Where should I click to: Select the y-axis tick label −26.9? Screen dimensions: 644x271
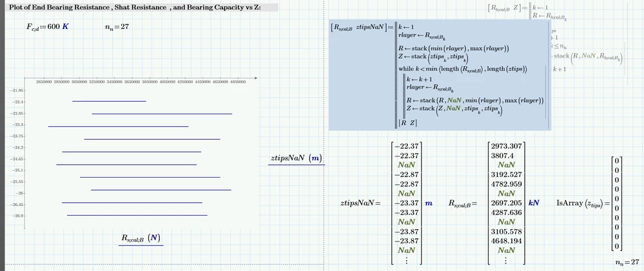(19, 216)
